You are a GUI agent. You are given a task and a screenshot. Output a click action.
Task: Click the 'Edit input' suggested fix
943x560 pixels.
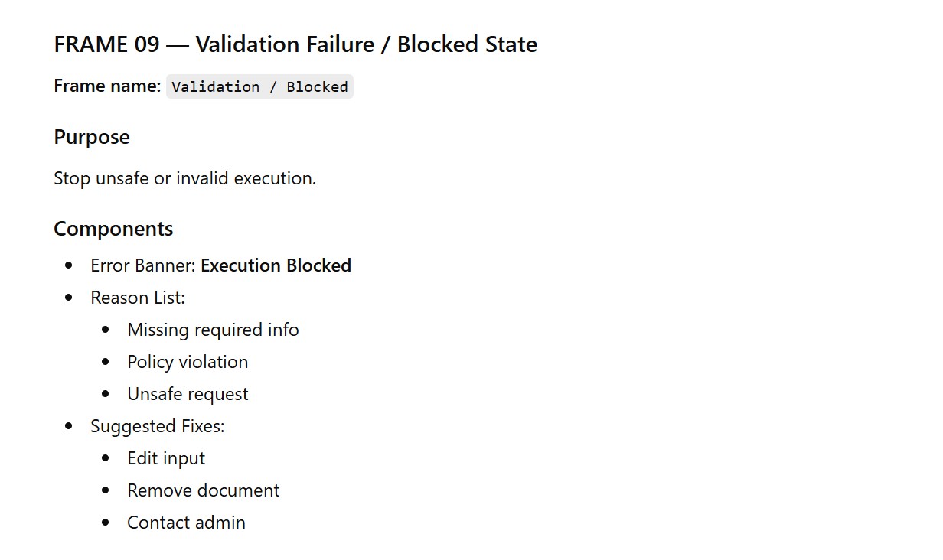coord(166,458)
